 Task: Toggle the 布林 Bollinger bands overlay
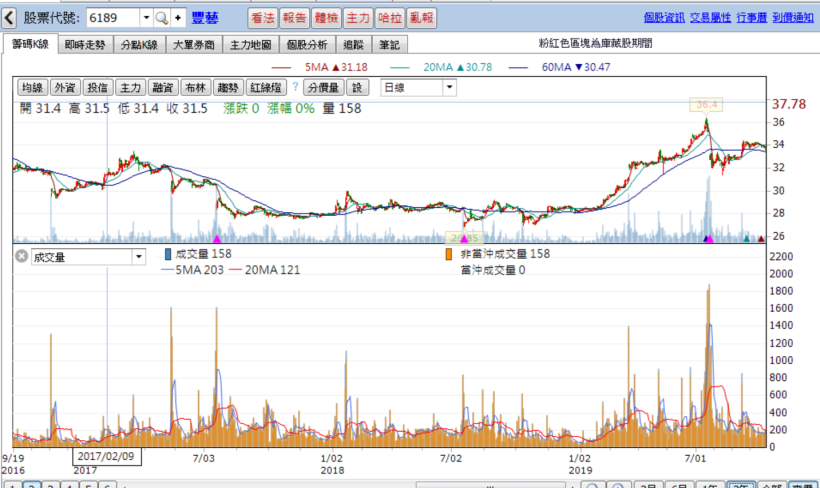pyautogui.click(x=196, y=87)
